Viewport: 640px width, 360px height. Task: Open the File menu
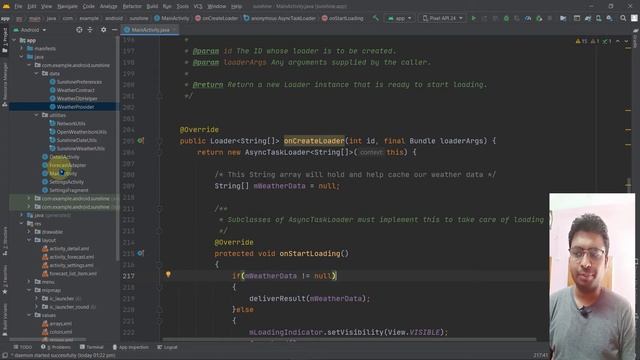(18, 7)
